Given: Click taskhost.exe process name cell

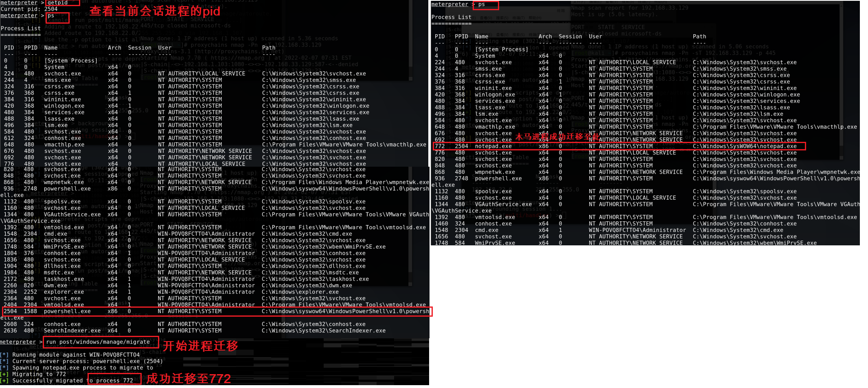Looking at the screenshot, I should click(x=64, y=279).
